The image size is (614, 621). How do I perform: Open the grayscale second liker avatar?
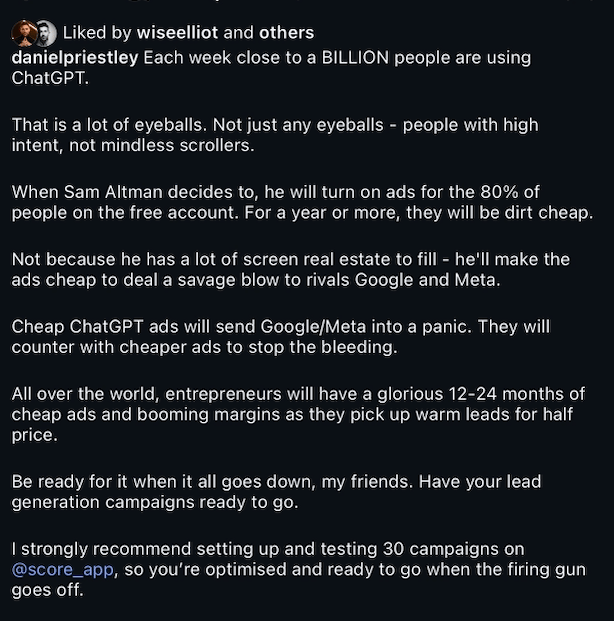tap(48, 33)
